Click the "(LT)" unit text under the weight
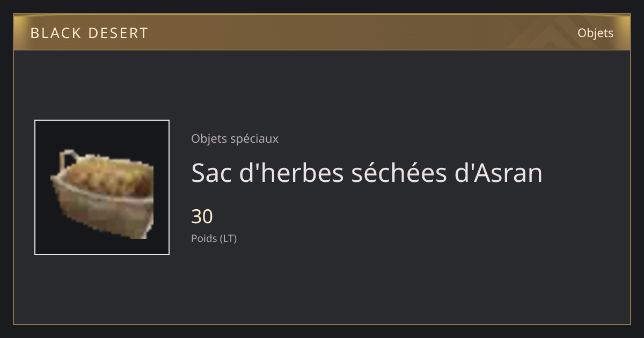Image resolution: width=644 pixels, height=338 pixels. click(228, 239)
